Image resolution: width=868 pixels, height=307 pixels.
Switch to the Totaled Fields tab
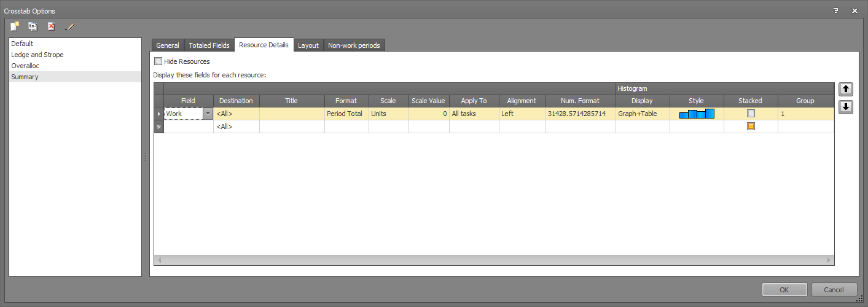pyautogui.click(x=209, y=45)
